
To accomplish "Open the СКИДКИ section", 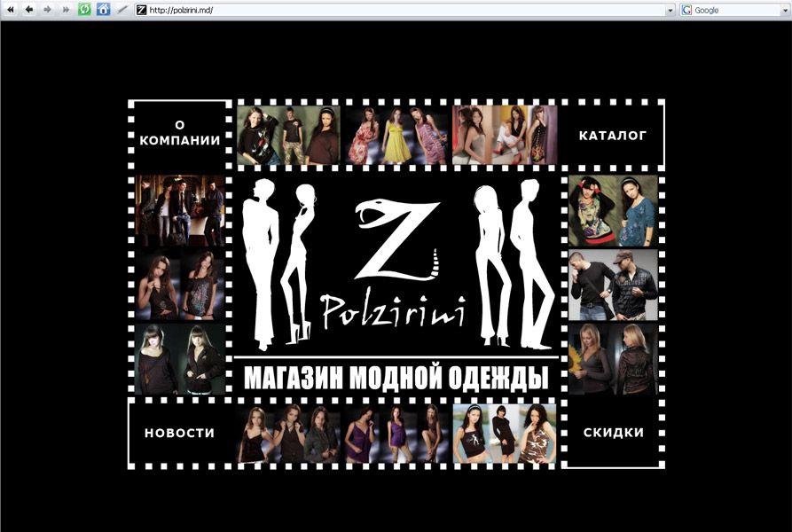I will point(613,432).
